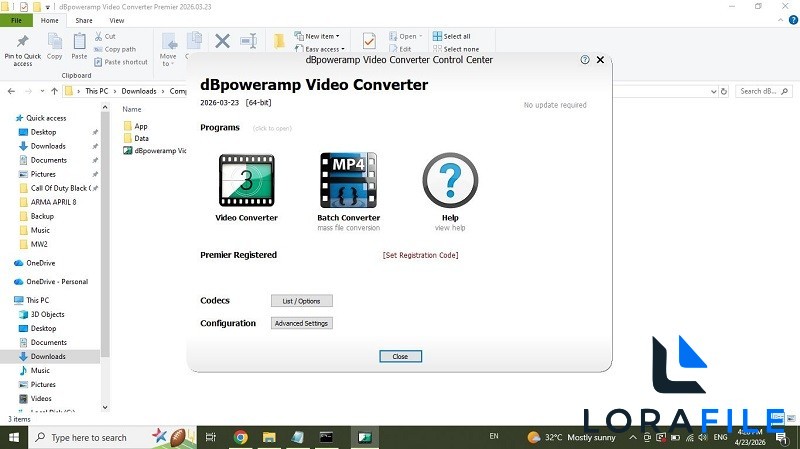
Task: Select 3D Objects under This PC
Action: click(47, 314)
